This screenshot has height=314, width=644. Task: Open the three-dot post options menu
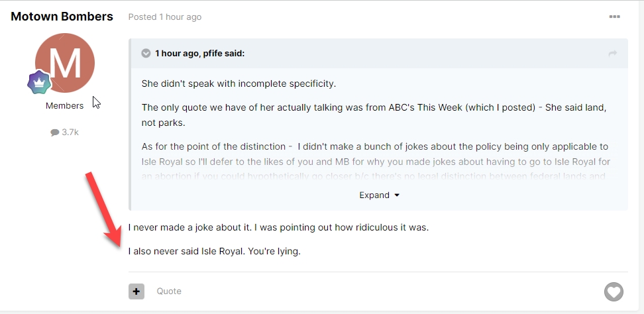[x=614, y=17]
